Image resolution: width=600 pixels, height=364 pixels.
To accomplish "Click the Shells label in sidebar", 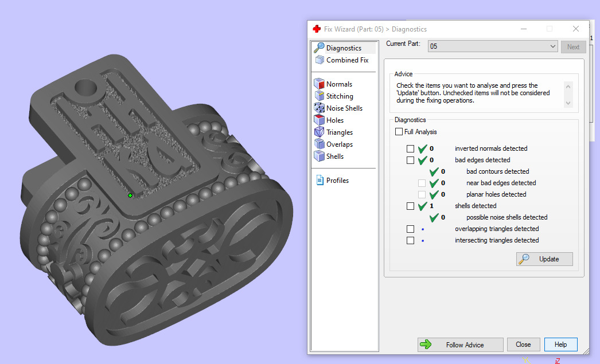I will (335, 156).
